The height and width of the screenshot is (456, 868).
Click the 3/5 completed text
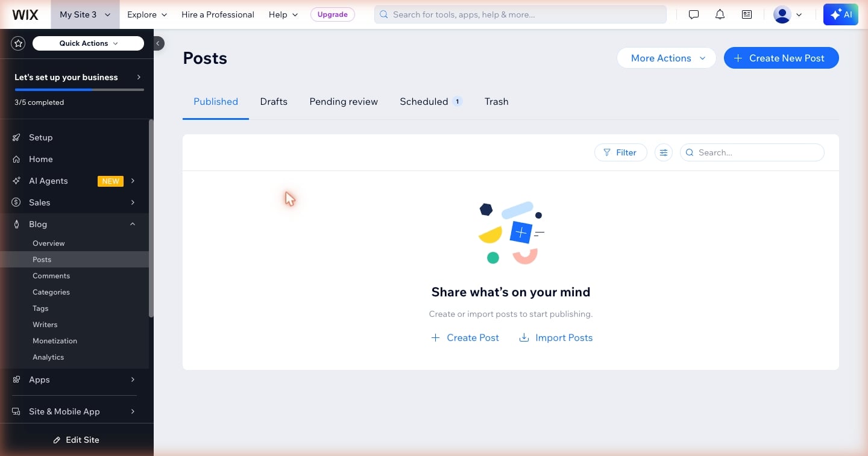39,102
